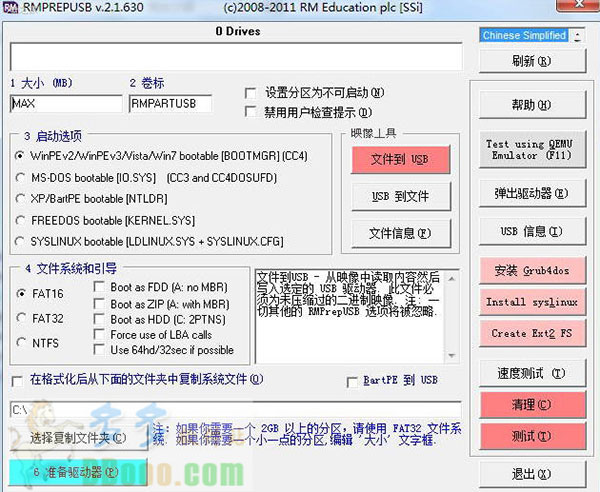Viewport: 600px width, 492px height.
Task: Click the 帮助 (H) help button
Action: tap(532, 105)
